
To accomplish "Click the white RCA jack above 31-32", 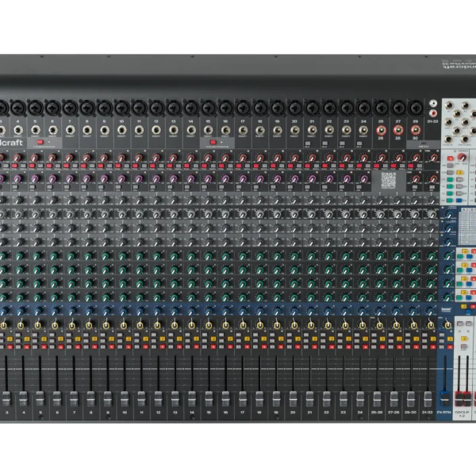I will [x=433, y=104].
